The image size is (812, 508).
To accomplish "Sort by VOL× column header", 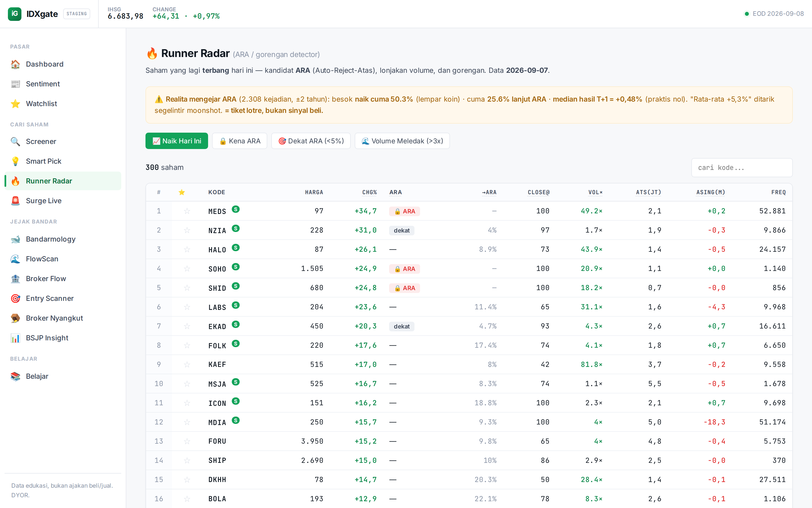I will pos(595,192).
